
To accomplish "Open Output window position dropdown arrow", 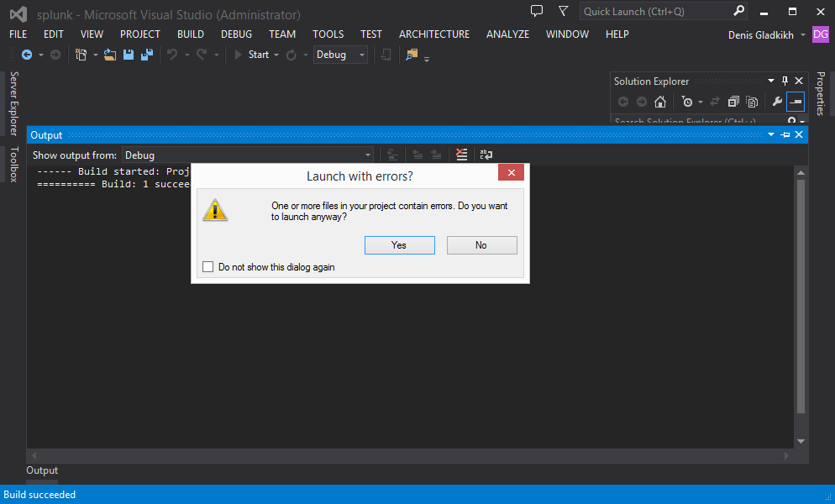I will (770, 134).
